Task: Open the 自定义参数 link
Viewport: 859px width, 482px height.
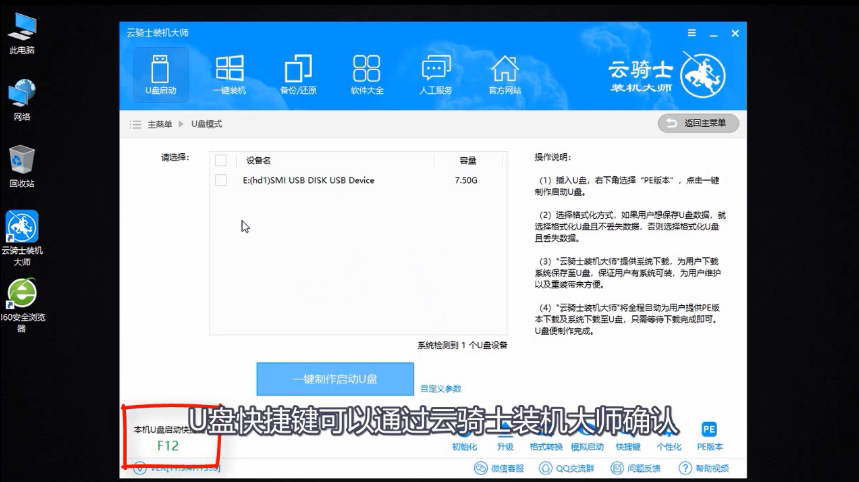Action: tap(441, 388)
